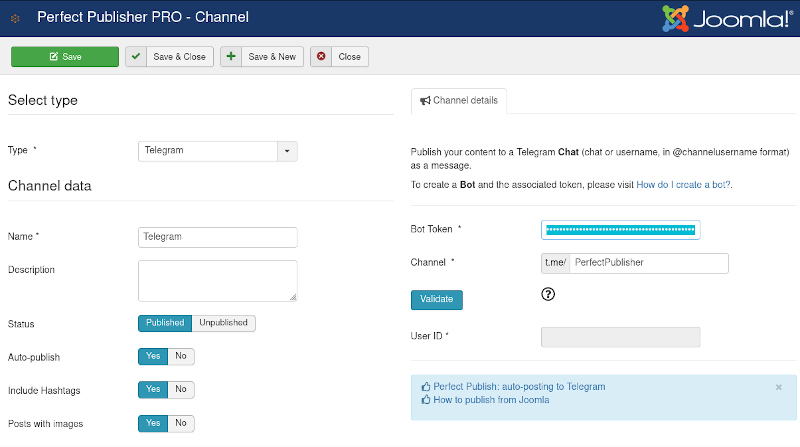Click the Bot Token password field
This screenshot has height=447, width=800.
[620, 230]
